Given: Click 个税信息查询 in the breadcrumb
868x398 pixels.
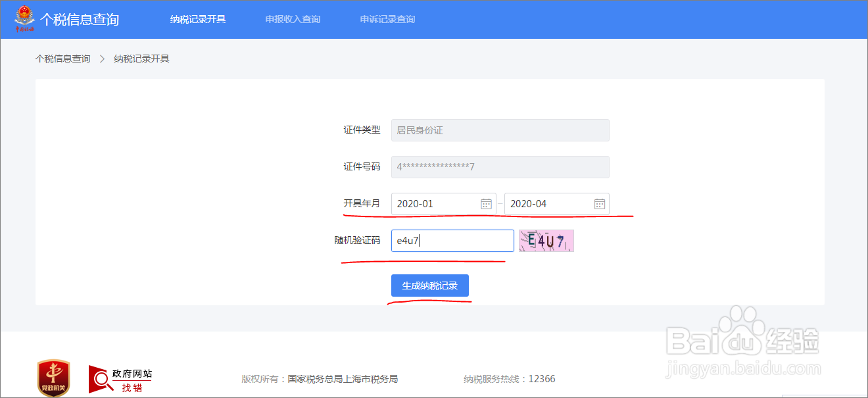Looking at the screenshot, I should pos(62,59).
